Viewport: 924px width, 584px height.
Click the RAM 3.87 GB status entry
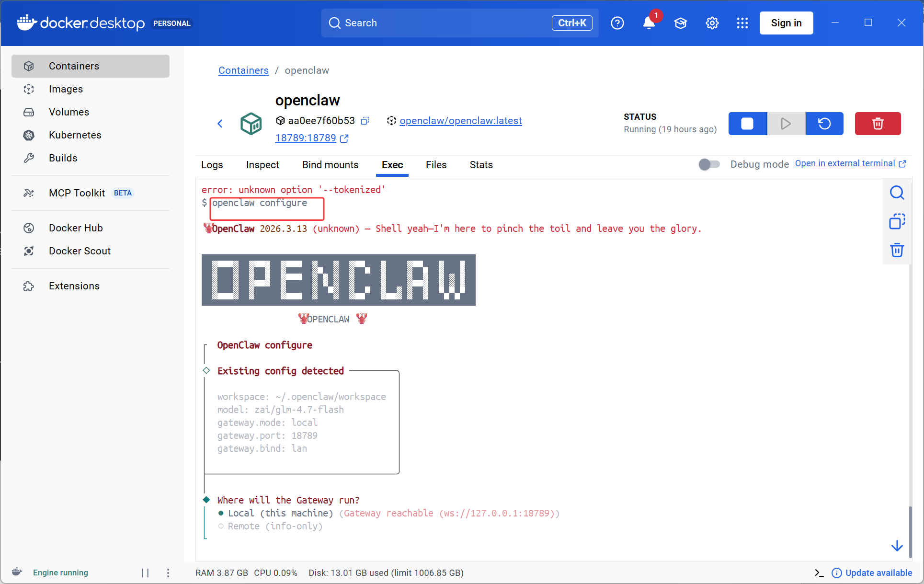222,573
